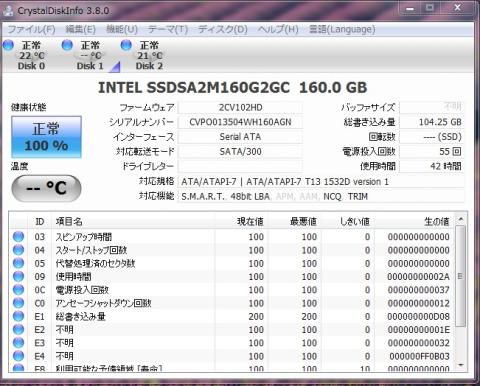Viewport: 480px width, 386px height.
Task: Click status orb for row E3
Action: pyautogui.click(x=18, y=343)
